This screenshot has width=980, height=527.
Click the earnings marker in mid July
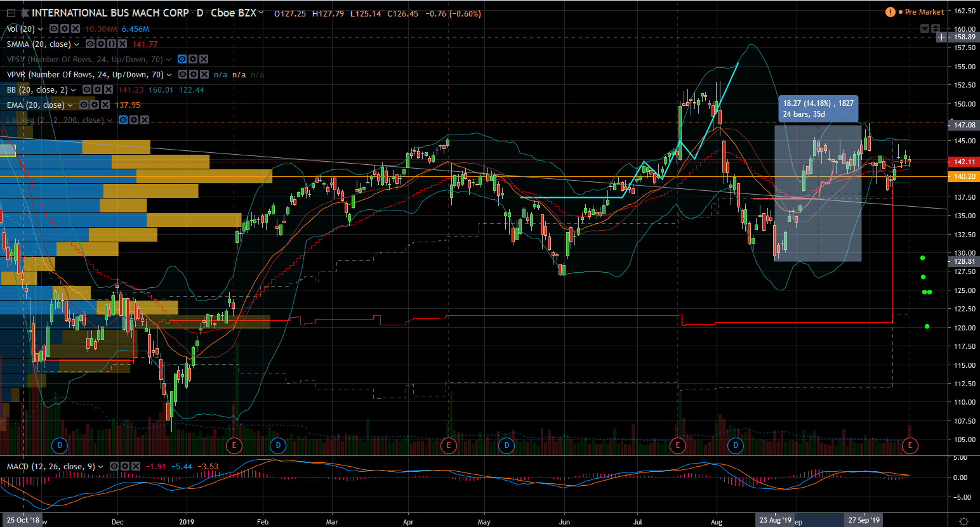677,445
